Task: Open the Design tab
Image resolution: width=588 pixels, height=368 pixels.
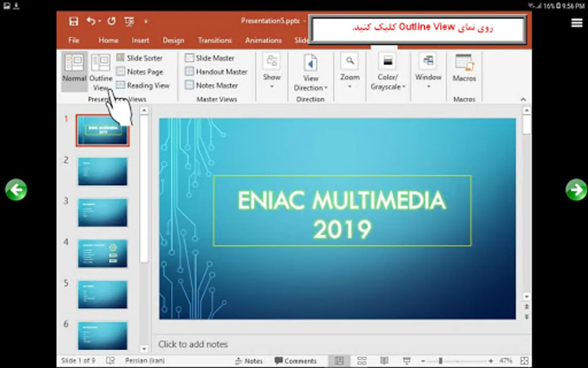Action: point(173,40)
